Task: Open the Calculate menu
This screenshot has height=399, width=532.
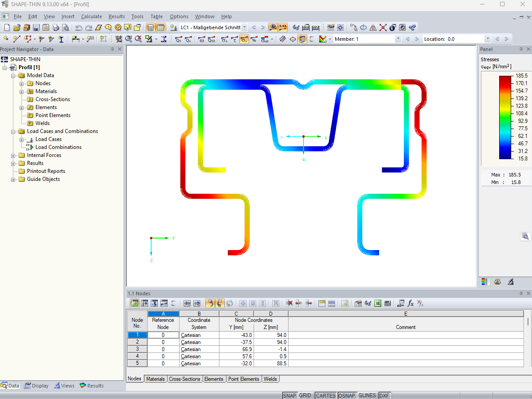Action: [91, 16]
